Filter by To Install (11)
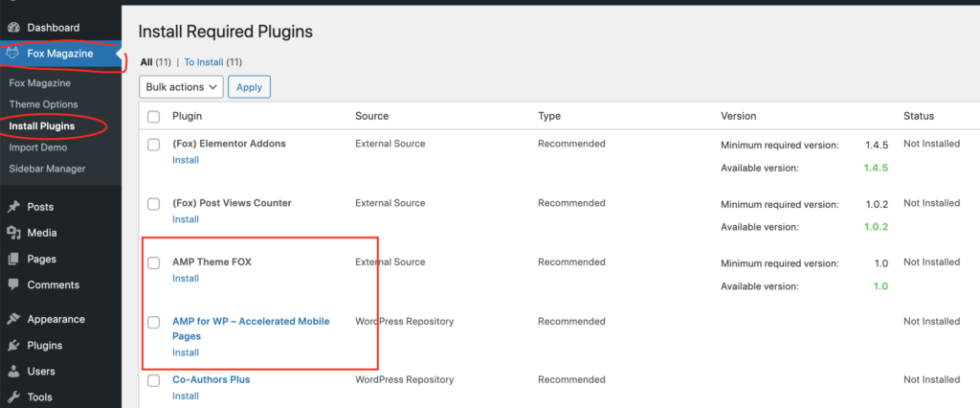The width and height of the screenshot is (980, 408). pyautogui.click(x=213, y=62)
